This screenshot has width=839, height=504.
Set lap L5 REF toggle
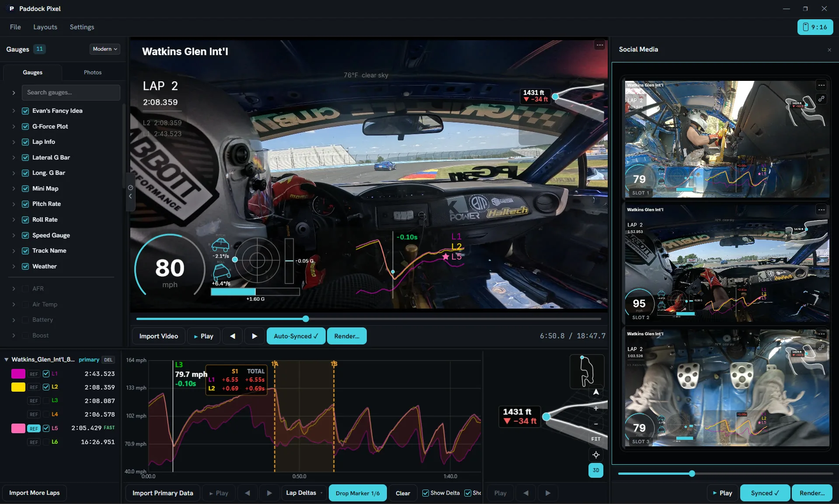click(x=34, y=428)
